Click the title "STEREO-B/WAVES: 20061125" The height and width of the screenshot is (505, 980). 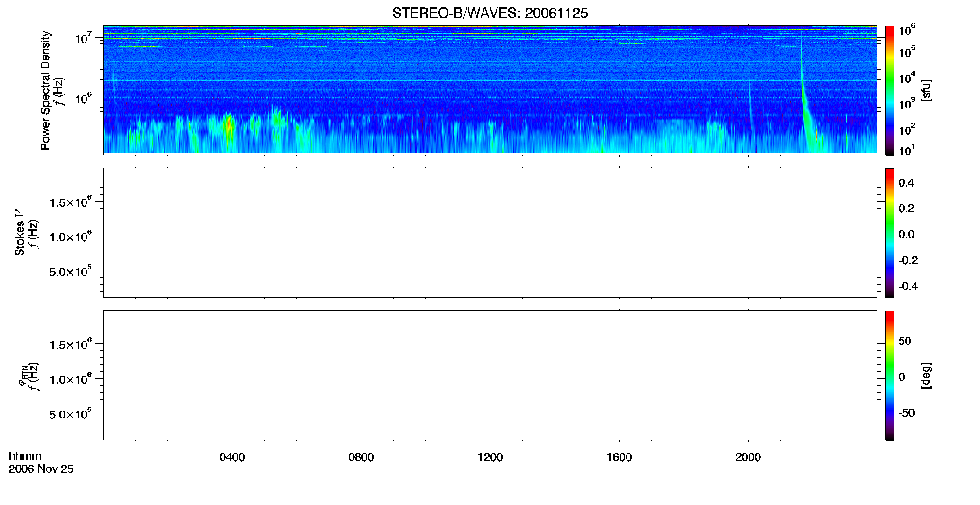pyautogui.click(x=490, y=13)
